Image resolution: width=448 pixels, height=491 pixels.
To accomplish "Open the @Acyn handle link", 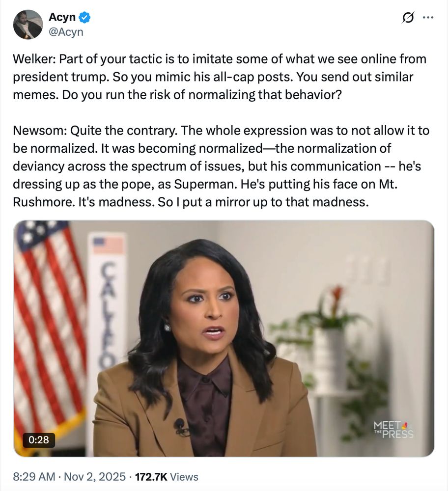I will [x=66, y=32].
